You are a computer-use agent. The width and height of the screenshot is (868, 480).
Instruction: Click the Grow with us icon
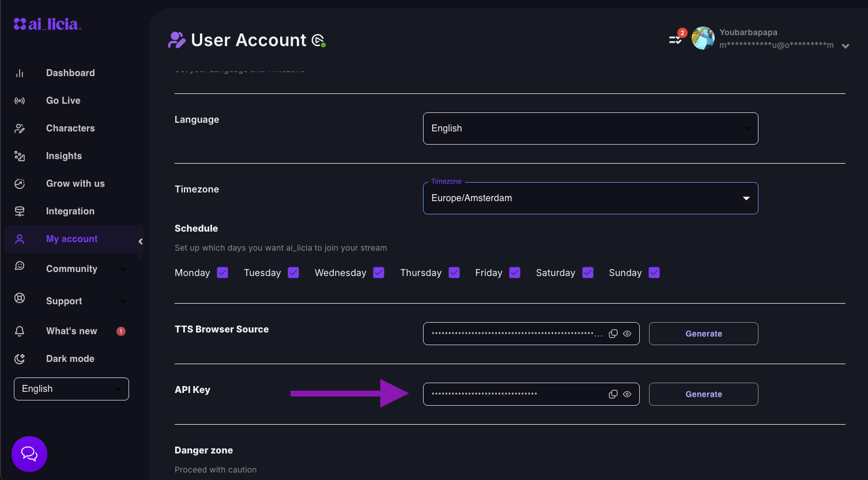pyautogui.click(x=20, y=183)
